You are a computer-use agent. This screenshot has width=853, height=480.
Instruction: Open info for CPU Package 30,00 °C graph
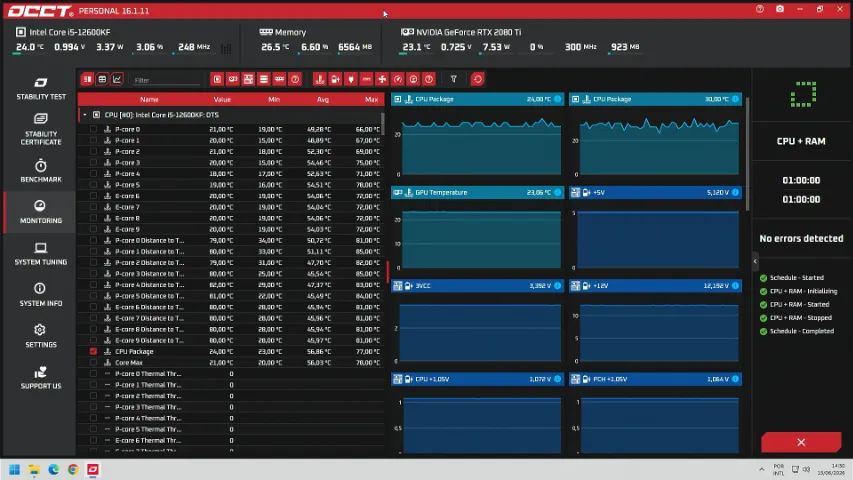pyautogui.click(x=735, y=99)
